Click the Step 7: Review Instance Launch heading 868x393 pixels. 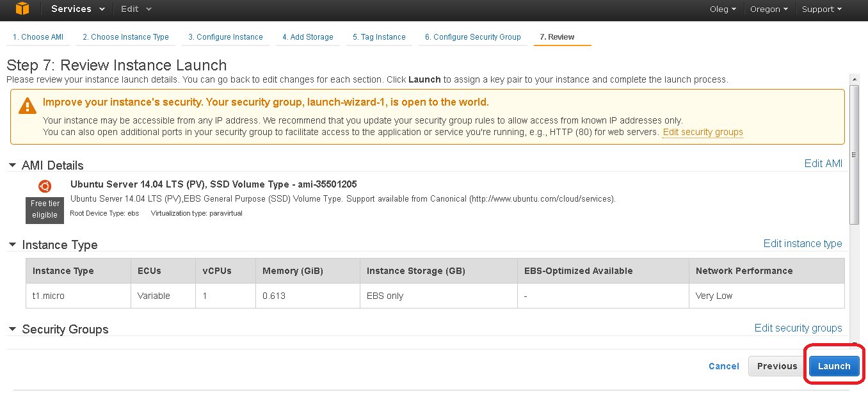(x=117, y=65)
